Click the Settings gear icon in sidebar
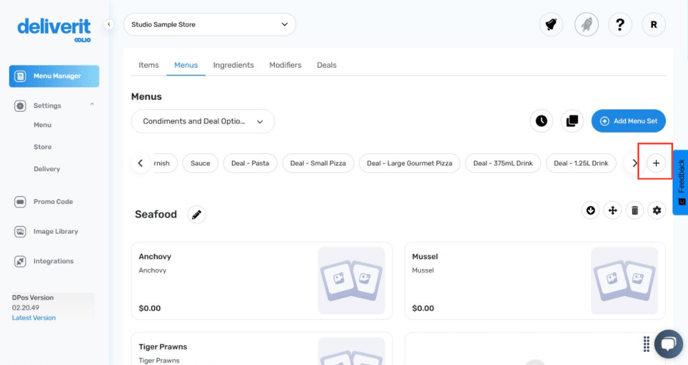This screenshot has height=365, width=688. click(20, 106)
